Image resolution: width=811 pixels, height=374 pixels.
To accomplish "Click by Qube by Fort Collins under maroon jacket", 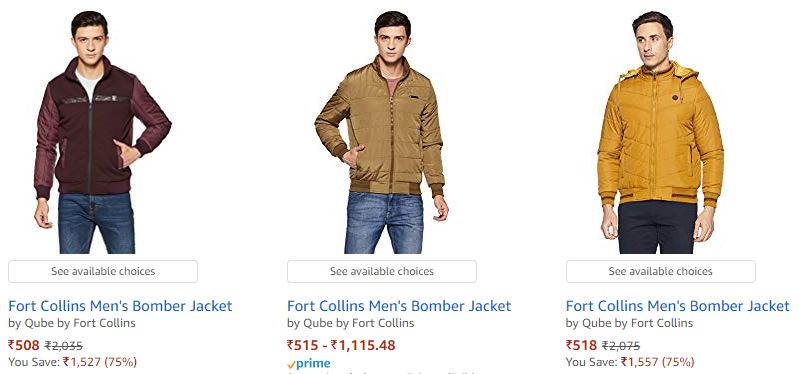I will [x=72, y=323].
